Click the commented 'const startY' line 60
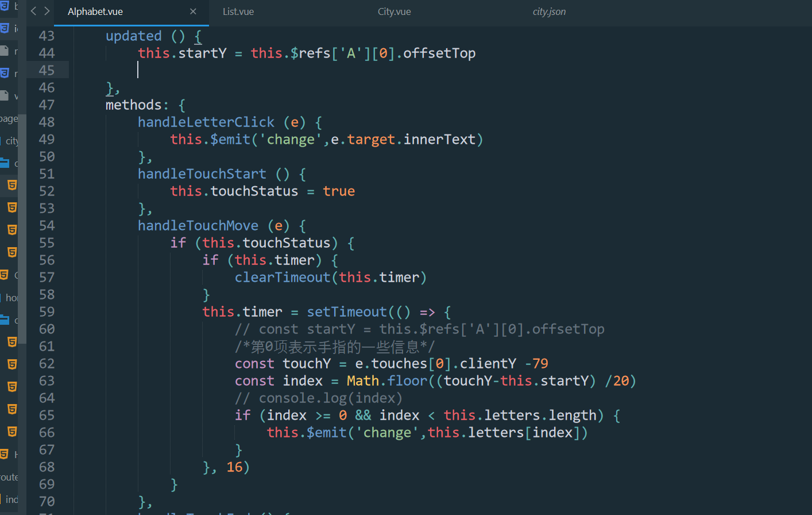 (419, 329)
